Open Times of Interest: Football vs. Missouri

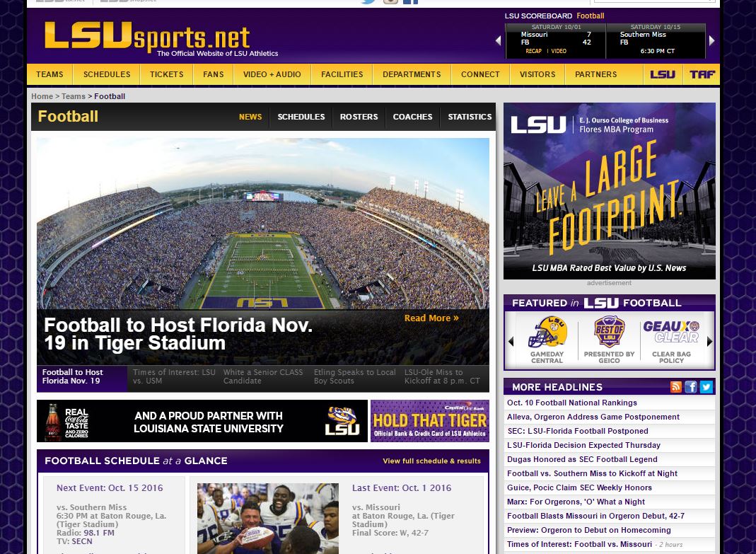click(579, 544)
